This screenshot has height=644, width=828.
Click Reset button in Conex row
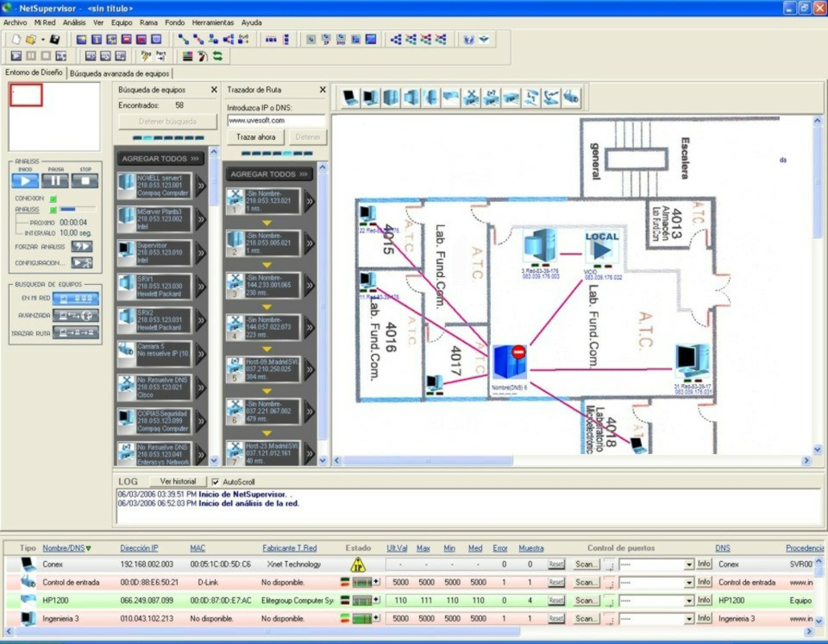coord(556,565)
